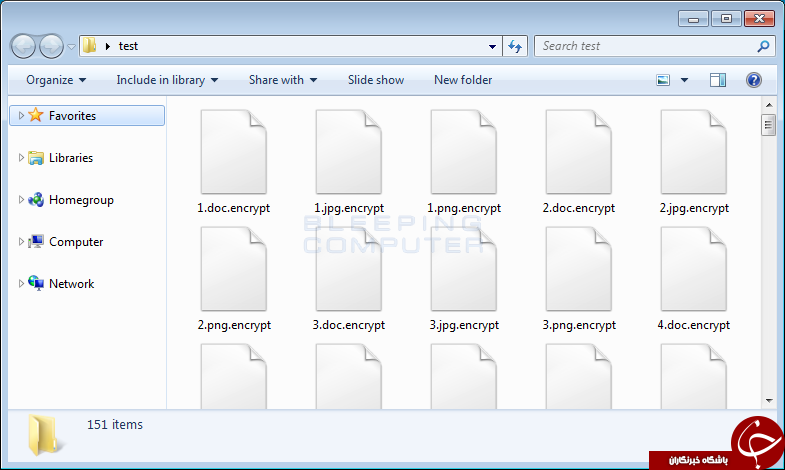Select Computer in the navigation pane
Image resolution: width=785 pixels, height=470 pixels.
point(76,242)
